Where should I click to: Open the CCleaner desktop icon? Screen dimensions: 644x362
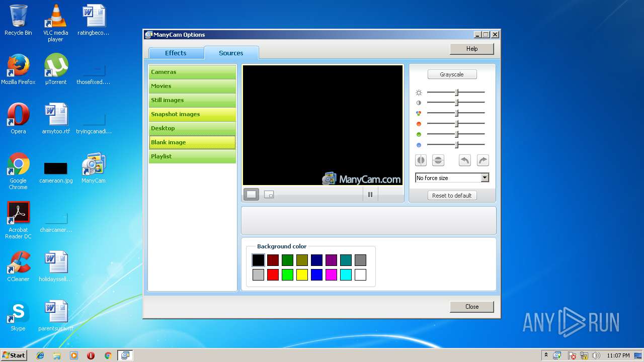click(x=18, y=266)
